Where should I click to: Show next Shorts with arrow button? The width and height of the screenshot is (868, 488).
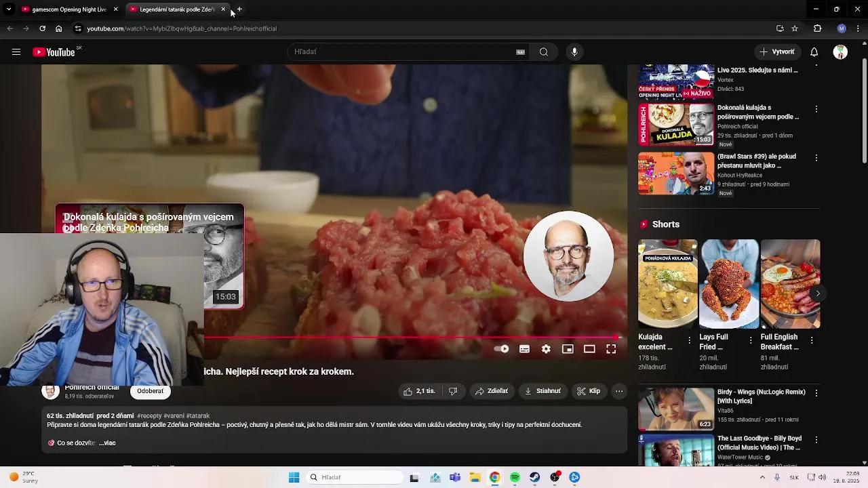point(818,293)
